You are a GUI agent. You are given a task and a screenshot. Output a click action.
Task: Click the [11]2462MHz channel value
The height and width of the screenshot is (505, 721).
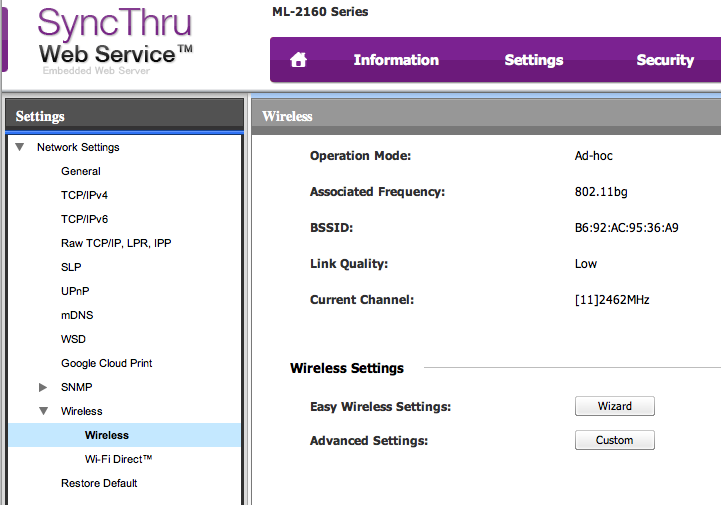click(x=612, y=300)
